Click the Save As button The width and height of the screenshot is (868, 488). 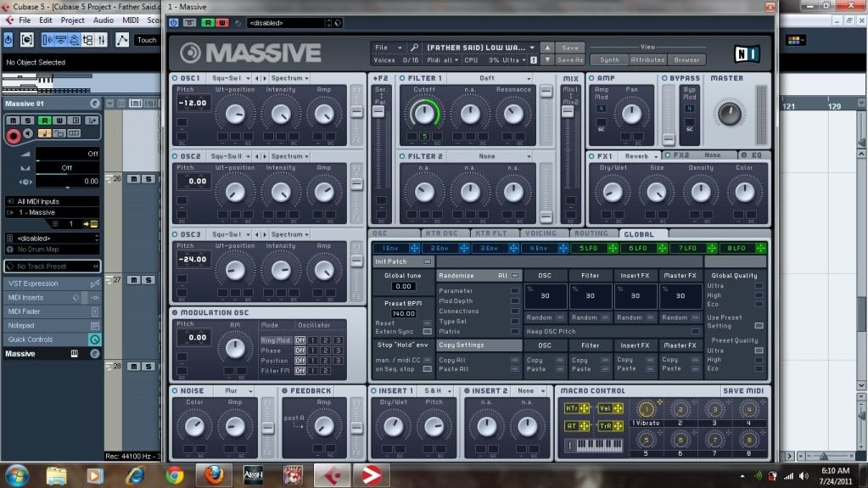click(x=570, y=59)
